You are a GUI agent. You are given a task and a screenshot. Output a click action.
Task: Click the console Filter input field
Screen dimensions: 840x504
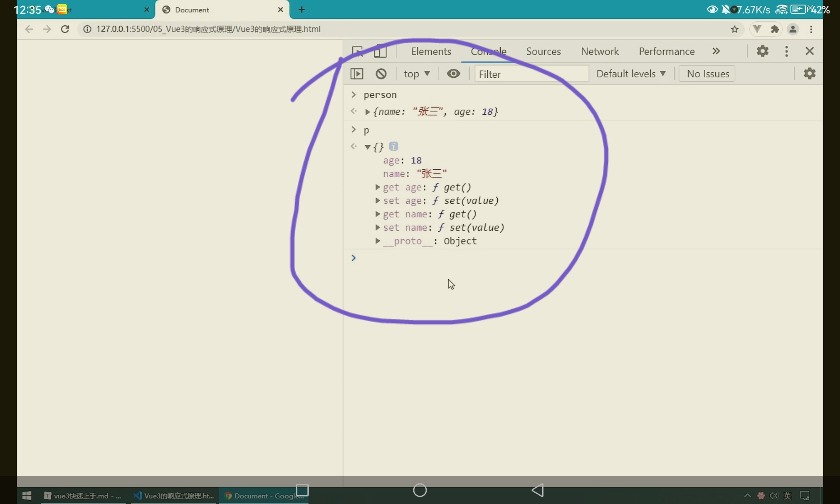point(531,74)
